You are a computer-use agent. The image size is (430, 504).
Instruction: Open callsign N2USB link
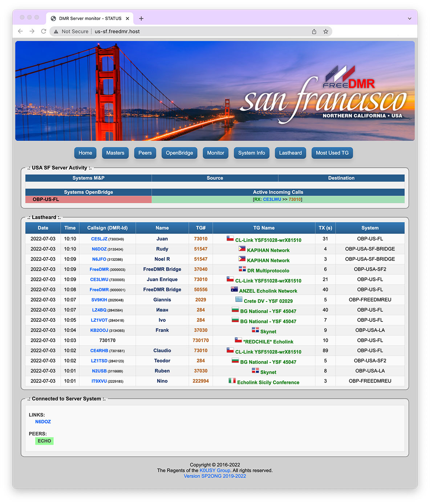point(99,371)
